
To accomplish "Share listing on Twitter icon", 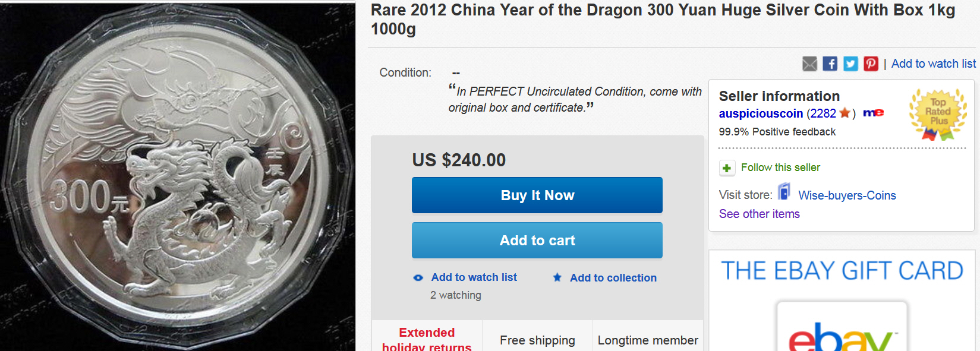I will click(850, 64).
